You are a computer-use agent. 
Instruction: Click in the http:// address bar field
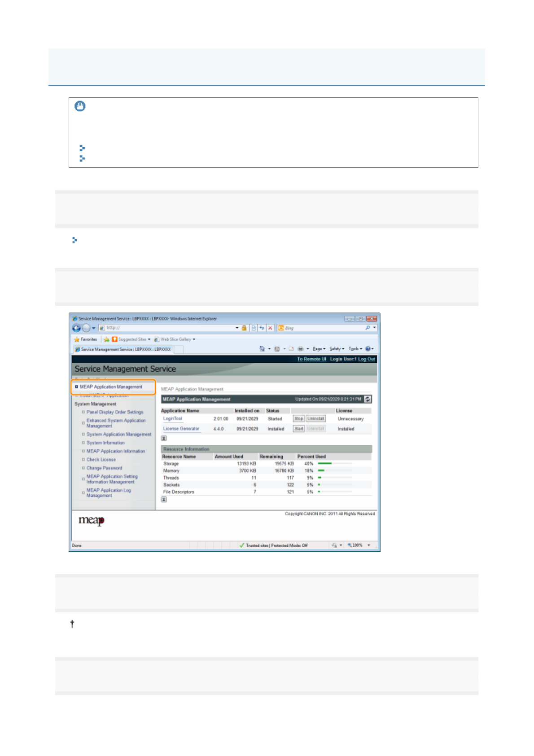(171, 328)
